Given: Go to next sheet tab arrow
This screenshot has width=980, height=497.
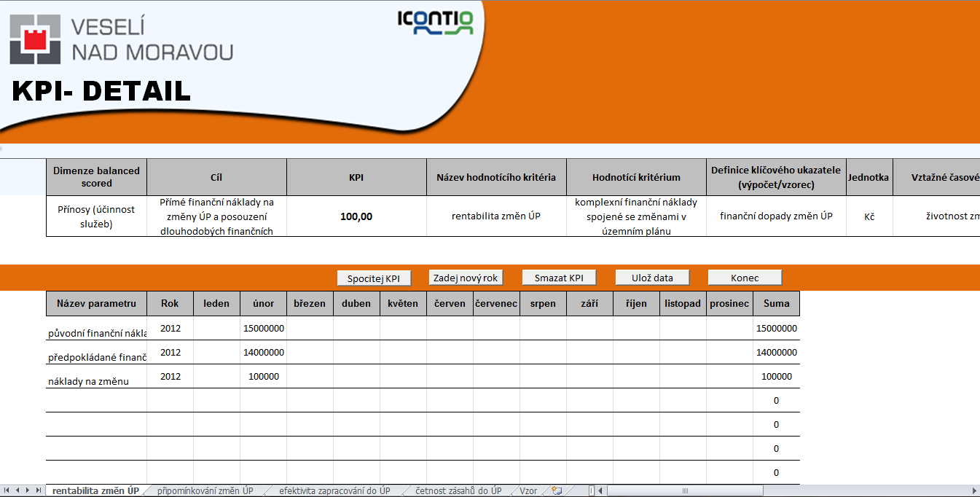Looking at the screenshot, I should (x=28, y=490).
